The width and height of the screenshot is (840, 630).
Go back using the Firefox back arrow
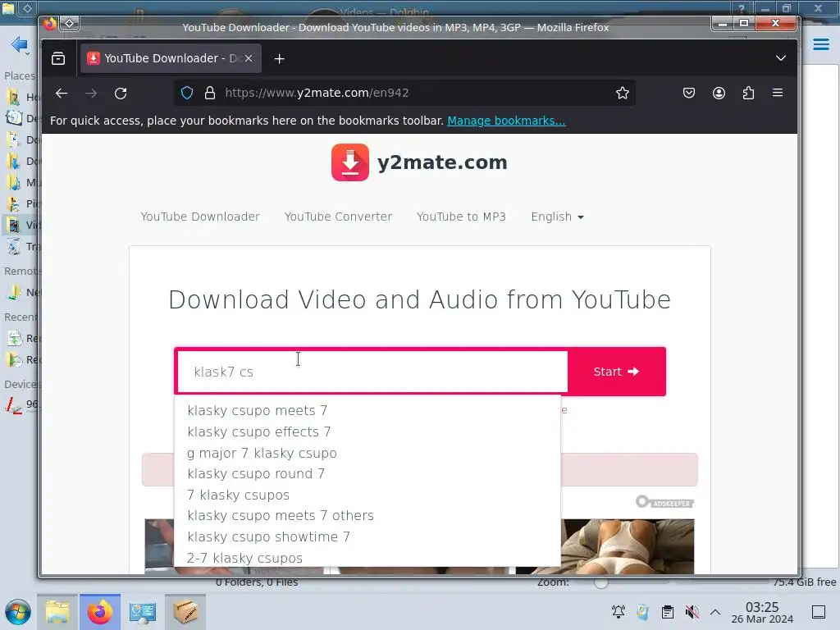[x=62, y=94]
